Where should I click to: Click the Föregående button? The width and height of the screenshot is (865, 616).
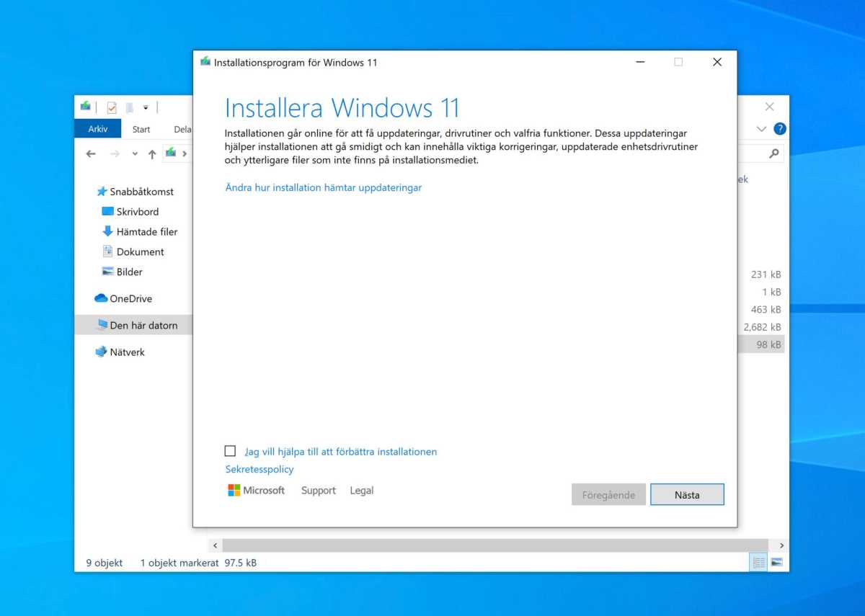[608, 494]
